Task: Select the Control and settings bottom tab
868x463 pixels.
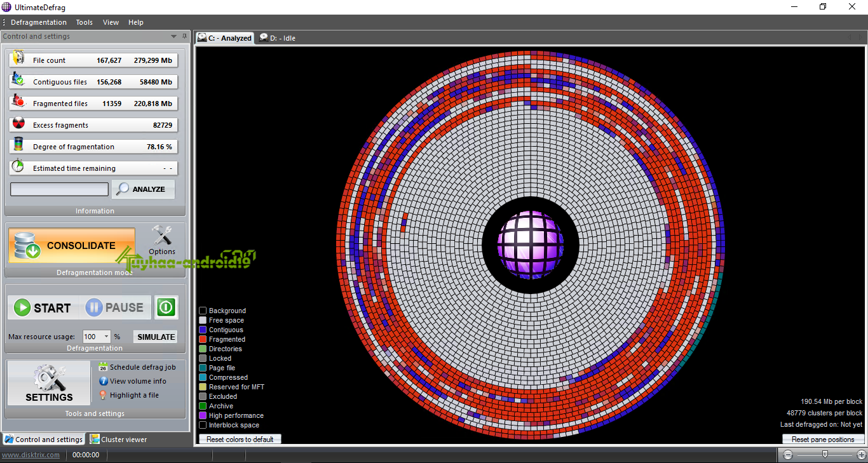Action: coord(43,439)
